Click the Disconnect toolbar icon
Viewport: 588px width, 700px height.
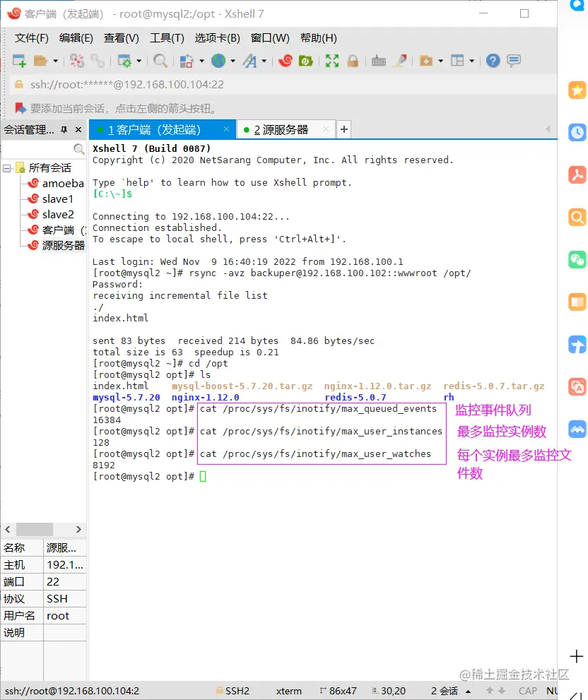[76, 61]
